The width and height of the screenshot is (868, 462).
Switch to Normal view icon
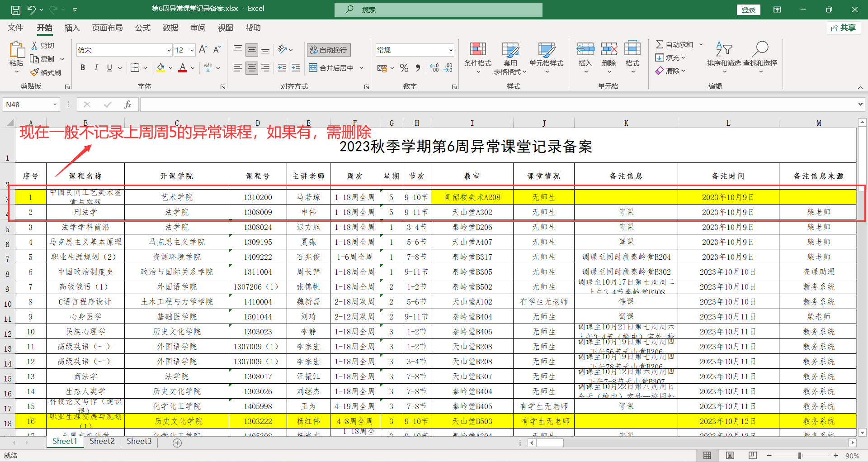tap(708, 455)
